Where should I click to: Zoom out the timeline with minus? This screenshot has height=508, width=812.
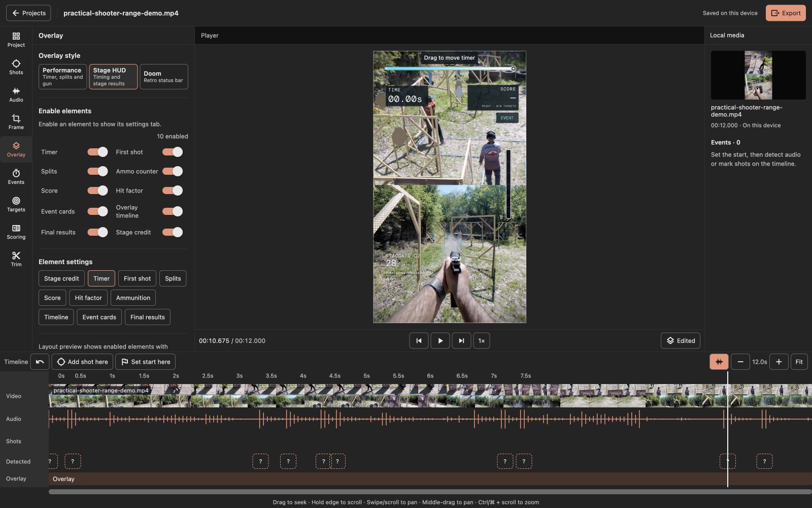(740, 362)
